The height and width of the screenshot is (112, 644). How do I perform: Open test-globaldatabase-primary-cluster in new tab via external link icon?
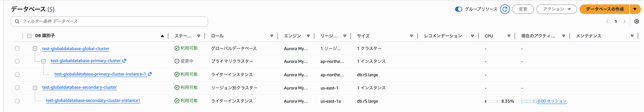click(125, 61)
